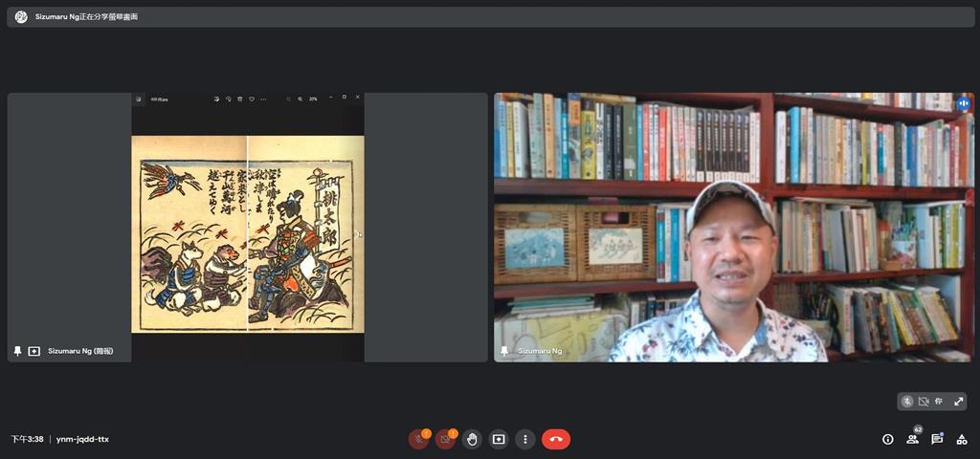The image size is (980, 459).
Task: Open the activities panel
Action: pyautogui.click(x=961, y=439)
